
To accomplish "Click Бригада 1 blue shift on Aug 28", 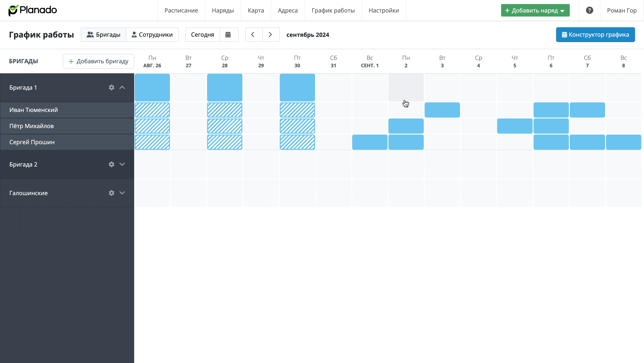I will pos(225,87).
